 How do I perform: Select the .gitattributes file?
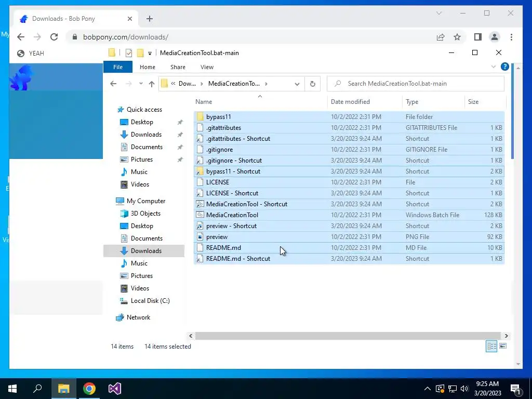coord(349,128)
